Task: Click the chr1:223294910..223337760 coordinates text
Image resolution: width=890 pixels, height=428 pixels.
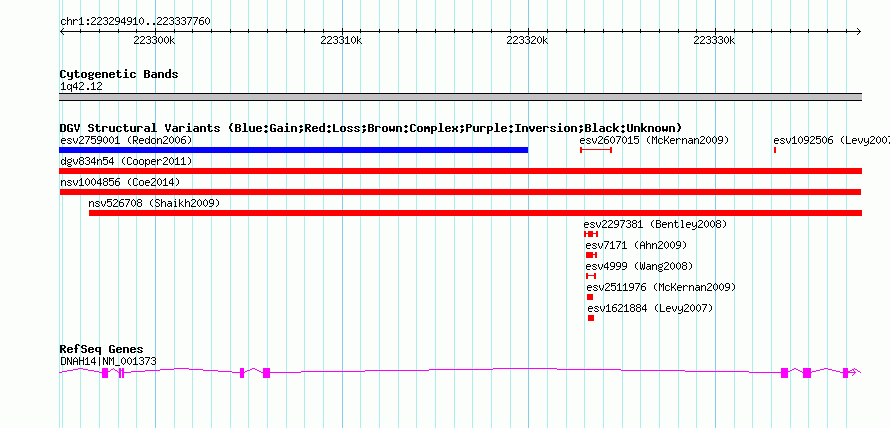Action: pos(135,22)
